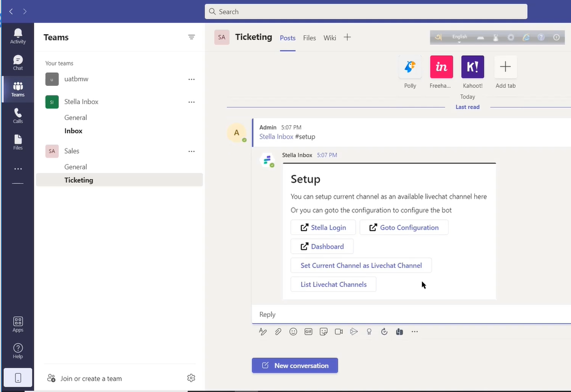Click List Livechat Channels button
Viewport: 571px width, 392px height.
(333, 284)
